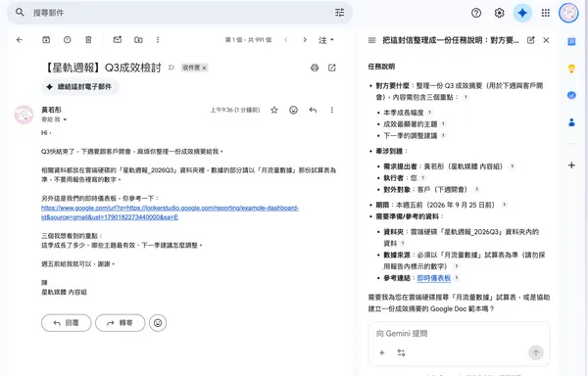Go to older email chevron

tap(305, 40)
